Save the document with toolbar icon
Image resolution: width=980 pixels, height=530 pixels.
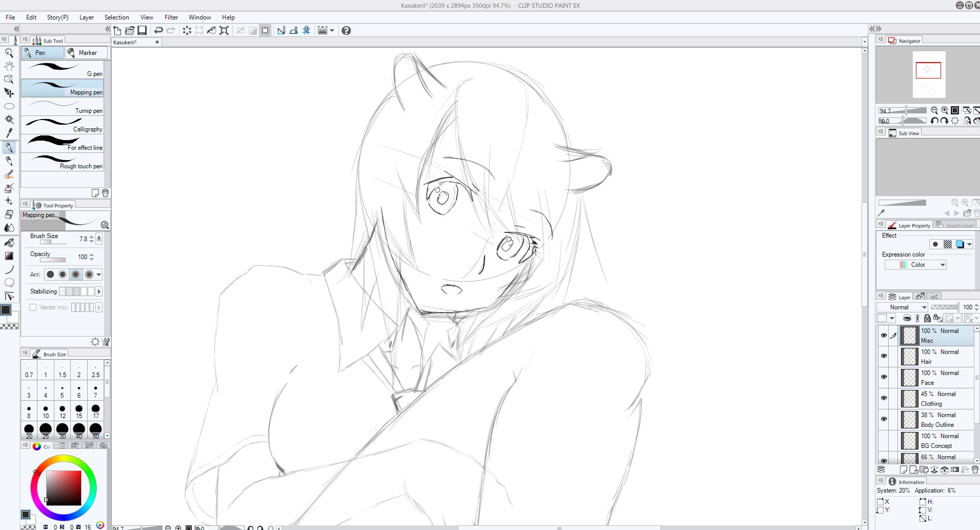tap(142, 30)
